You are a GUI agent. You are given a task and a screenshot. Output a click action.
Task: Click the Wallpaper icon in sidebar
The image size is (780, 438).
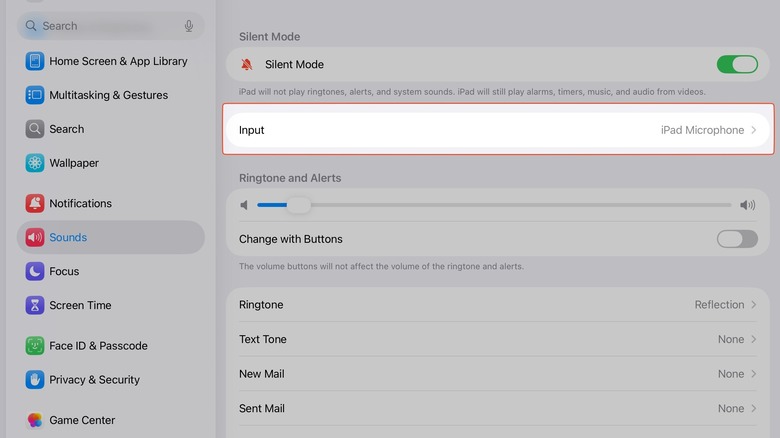point(35,163)
